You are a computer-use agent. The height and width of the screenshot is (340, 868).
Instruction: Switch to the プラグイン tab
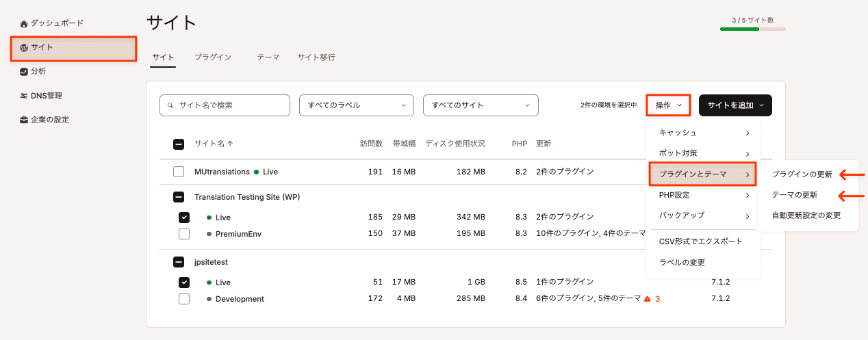(x=212, y=58)
